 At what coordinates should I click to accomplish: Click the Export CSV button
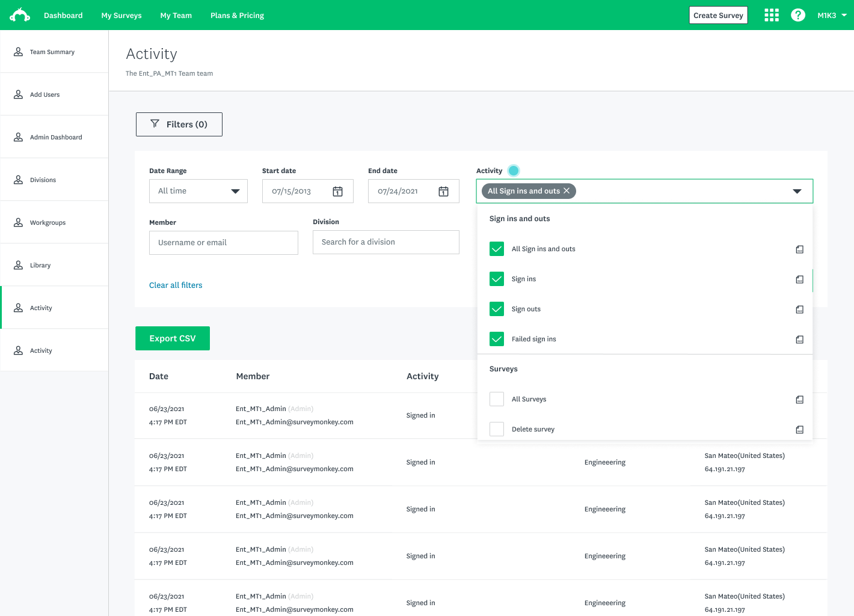tap(173, 338)
